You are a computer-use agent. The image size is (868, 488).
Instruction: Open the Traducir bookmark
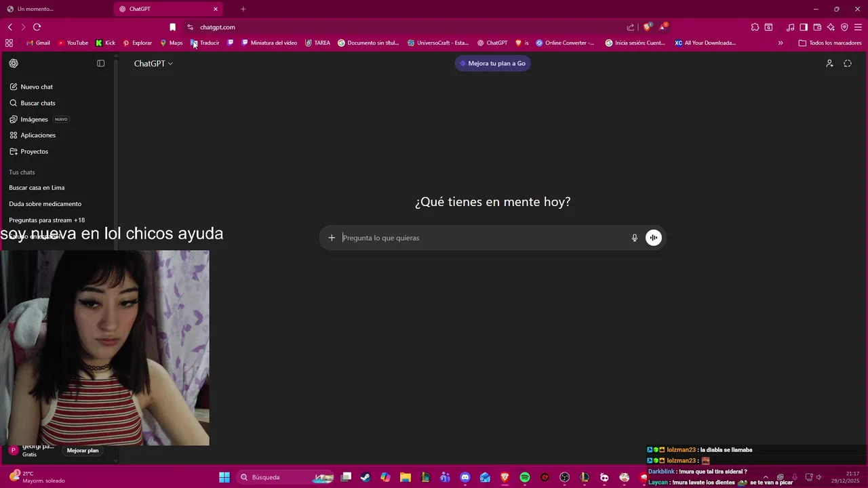(205, 43)
